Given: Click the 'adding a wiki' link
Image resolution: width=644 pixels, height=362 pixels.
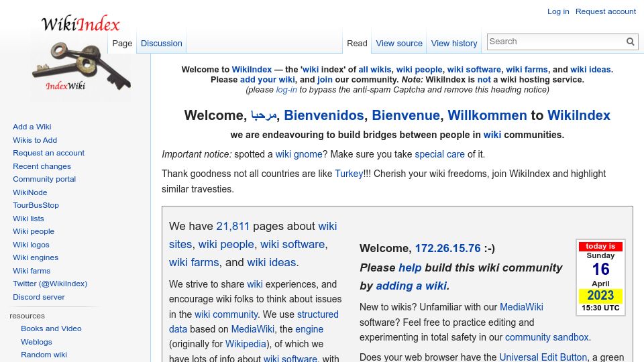Looking at the screenshot, I should pos(411,286).
